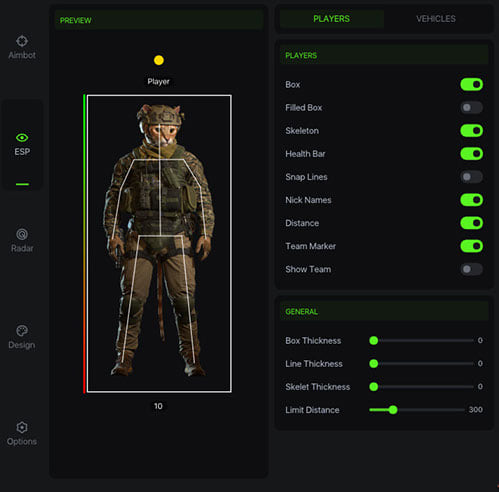Enable the Filled Box toggle
Image resolution: width=499 pixels, height=492 pixels.
(x=471, y=108)
